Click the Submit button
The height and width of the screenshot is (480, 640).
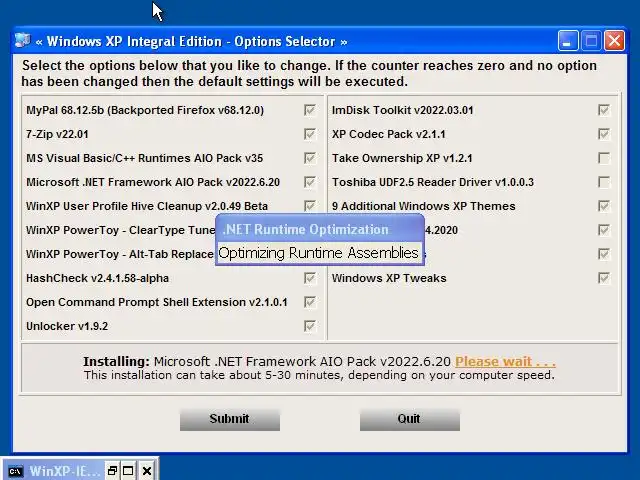230,419
